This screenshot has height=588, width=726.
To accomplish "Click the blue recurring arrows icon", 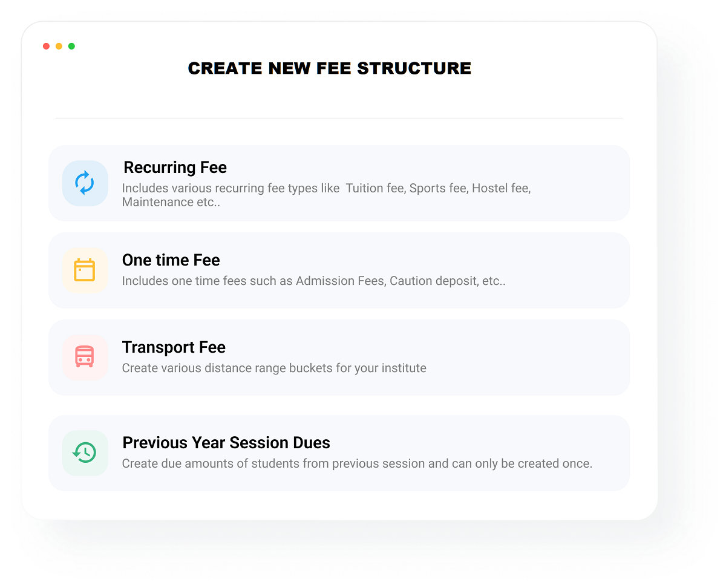I will (85, 183).
